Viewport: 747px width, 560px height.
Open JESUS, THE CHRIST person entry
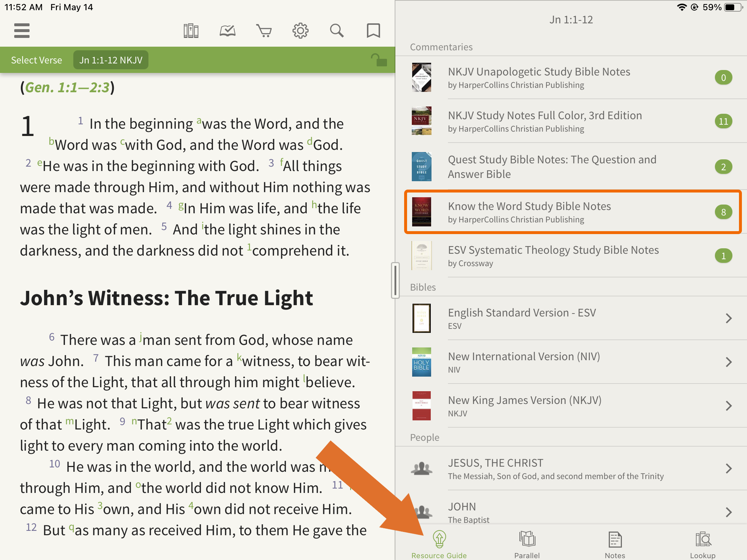pyautogui.click(x=571, y=468)
